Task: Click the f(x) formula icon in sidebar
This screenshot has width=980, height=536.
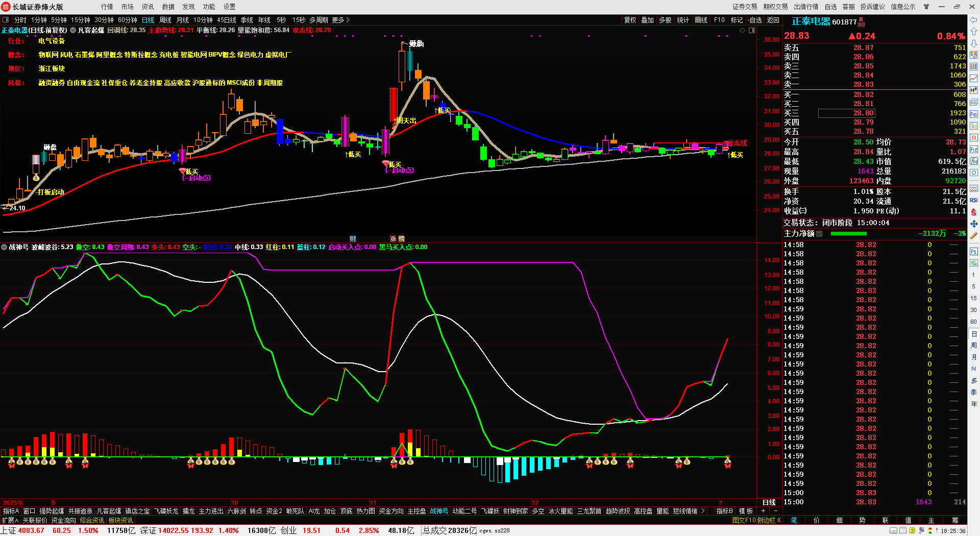Action: pos(973,161)
